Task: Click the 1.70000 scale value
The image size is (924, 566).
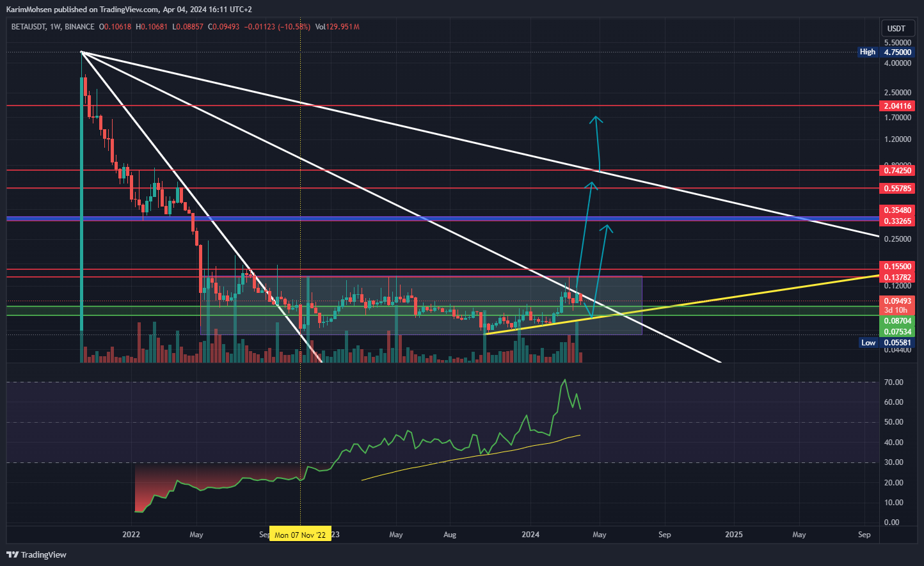Action: pos(897,118)
